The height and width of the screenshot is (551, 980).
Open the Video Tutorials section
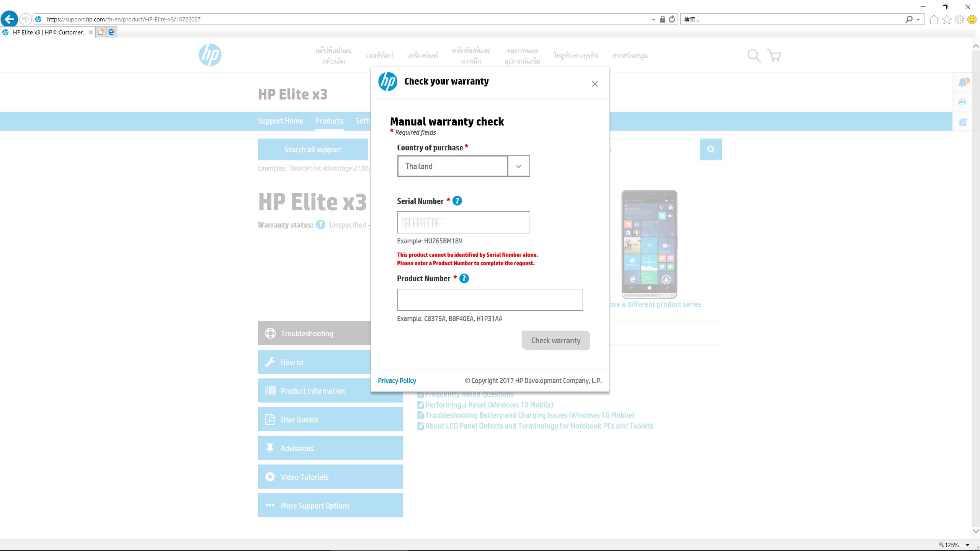(x=330, y=477)
